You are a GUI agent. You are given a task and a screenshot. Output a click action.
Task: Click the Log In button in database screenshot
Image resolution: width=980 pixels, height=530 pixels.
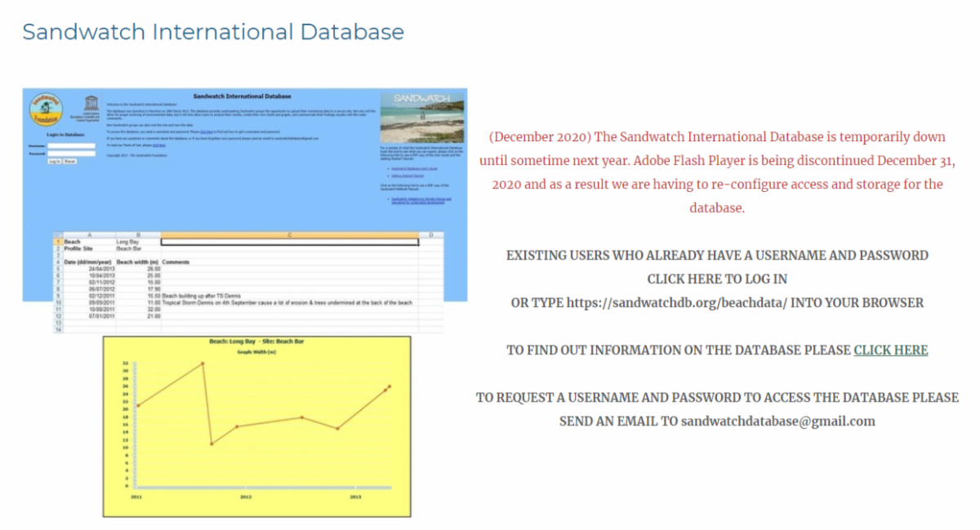coord(55,162)
